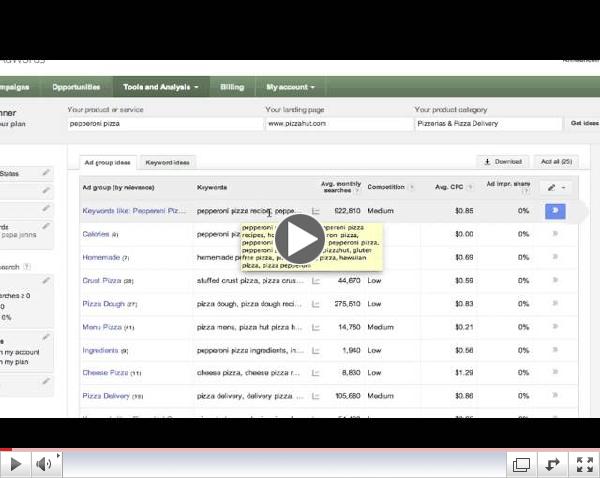Add the Pizza Delivery group arrow icon
The height and width of the screenshot is (478, 600).
click(555, 395)
